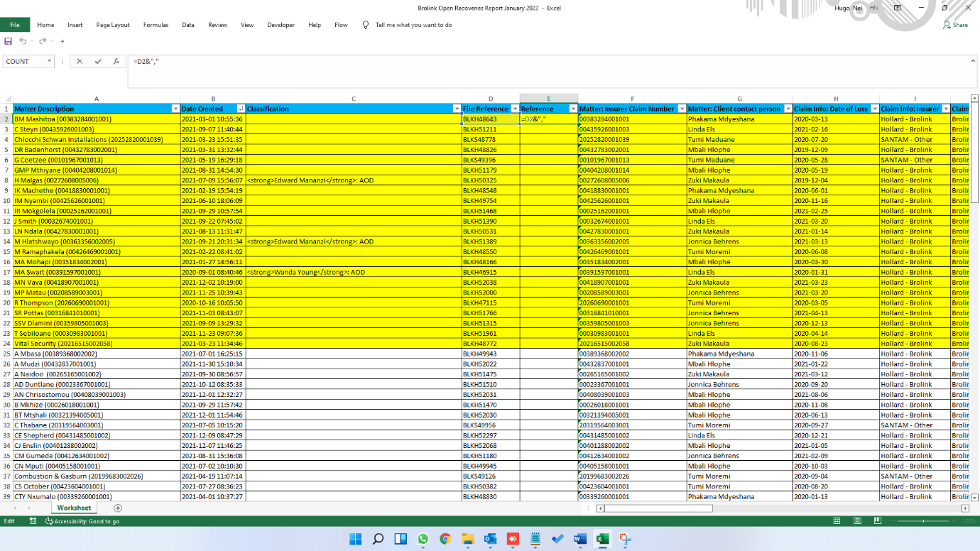Select column E header
The width and height of the screenshot is (980, 551).
(548, 99)
